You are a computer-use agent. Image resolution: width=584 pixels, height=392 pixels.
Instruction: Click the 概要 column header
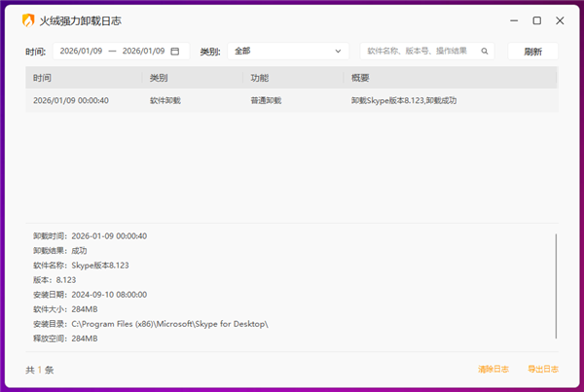(361, 78)
